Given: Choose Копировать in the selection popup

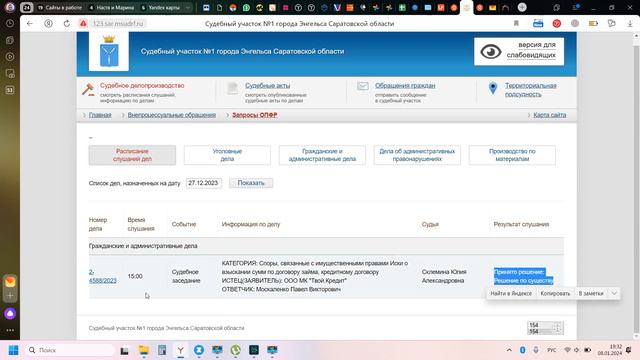Looking at the screenshot, I should (555, 293).
